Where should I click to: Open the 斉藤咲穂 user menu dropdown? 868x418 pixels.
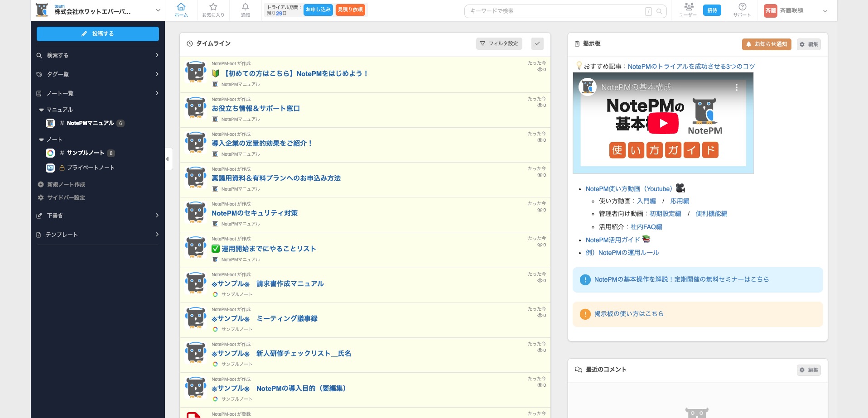(825, 11)
